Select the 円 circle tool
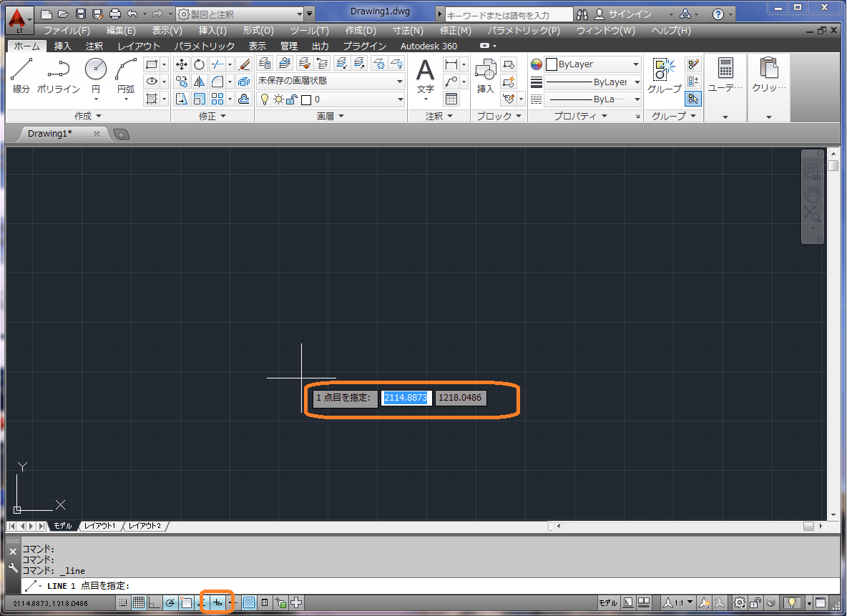Image resolution: width=847 pixels, height=616 pixels. pyautogui.click(x=96, y=76)
